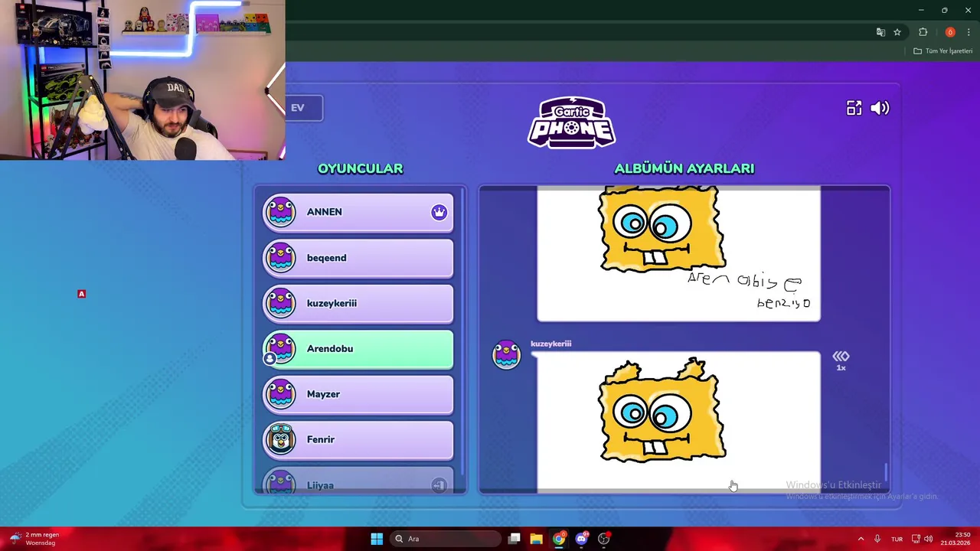Change the 1x album playback speed
The width and height of the screenshot is (980, 551).
click(841, 360)
